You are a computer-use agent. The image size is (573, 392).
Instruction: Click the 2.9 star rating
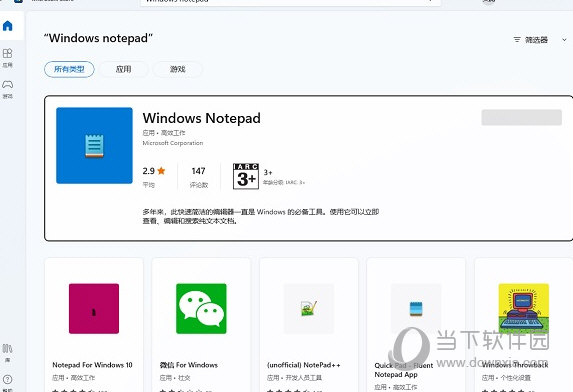click(x=154, y=171)
